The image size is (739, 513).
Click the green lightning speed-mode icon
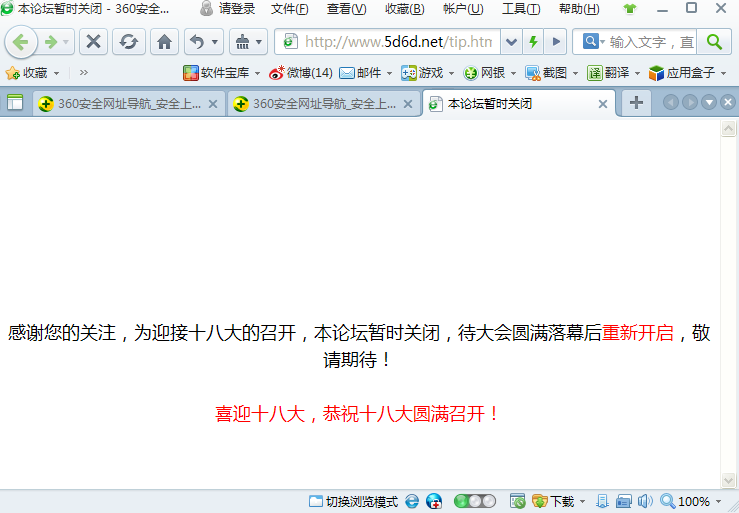tap(533, 42)
